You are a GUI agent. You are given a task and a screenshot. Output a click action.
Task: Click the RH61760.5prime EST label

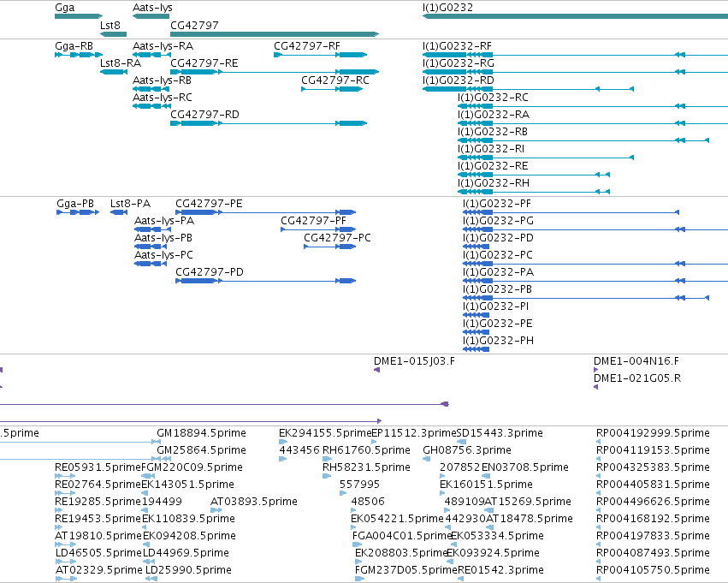366,450
